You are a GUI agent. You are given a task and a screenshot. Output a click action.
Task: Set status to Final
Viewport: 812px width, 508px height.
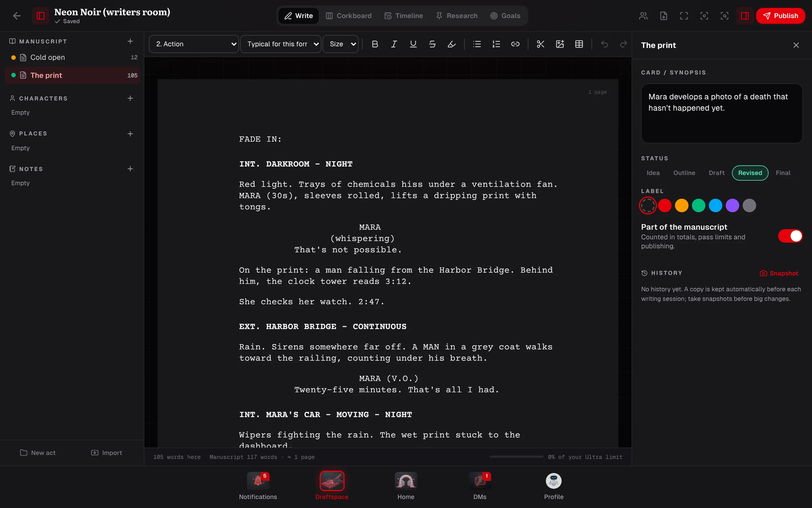(x=783, y=173)
